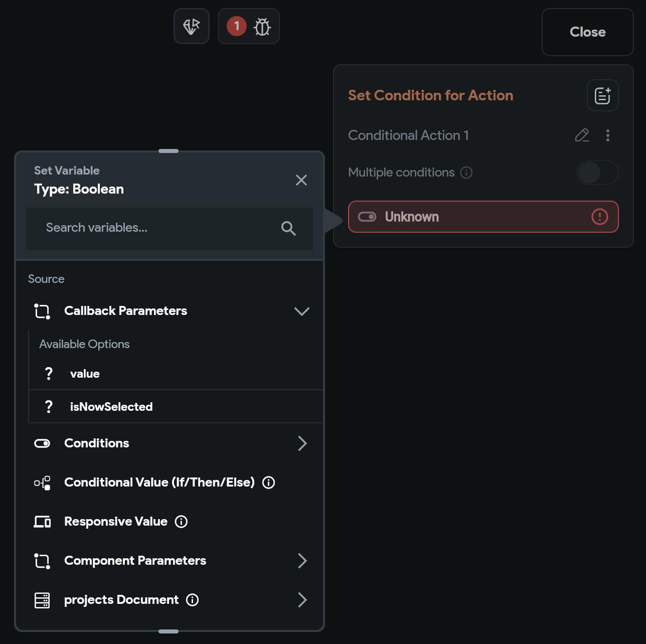
Task: Click the red warning icon in Unknown field
Action: [x=600, y=217]
